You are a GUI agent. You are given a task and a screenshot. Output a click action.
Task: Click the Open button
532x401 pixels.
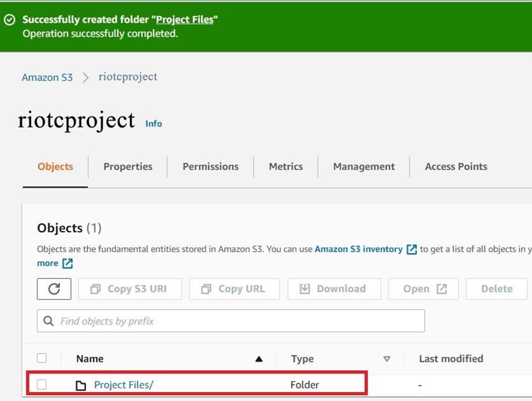(x=423, y=289)
